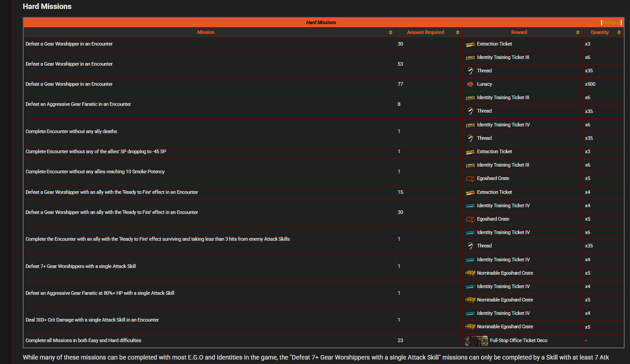The image size is (630, 364).
Task: Click the red Lunacy icon
Action: pos(470,84)
